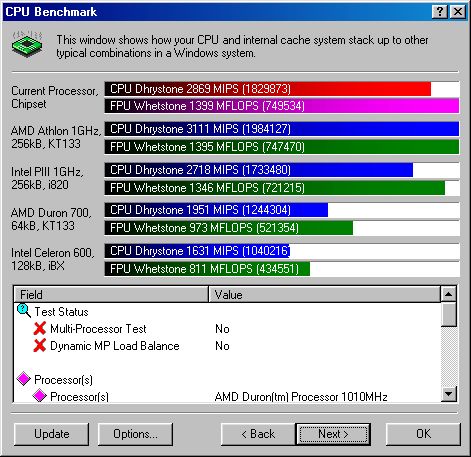Click the Update button

52,434
